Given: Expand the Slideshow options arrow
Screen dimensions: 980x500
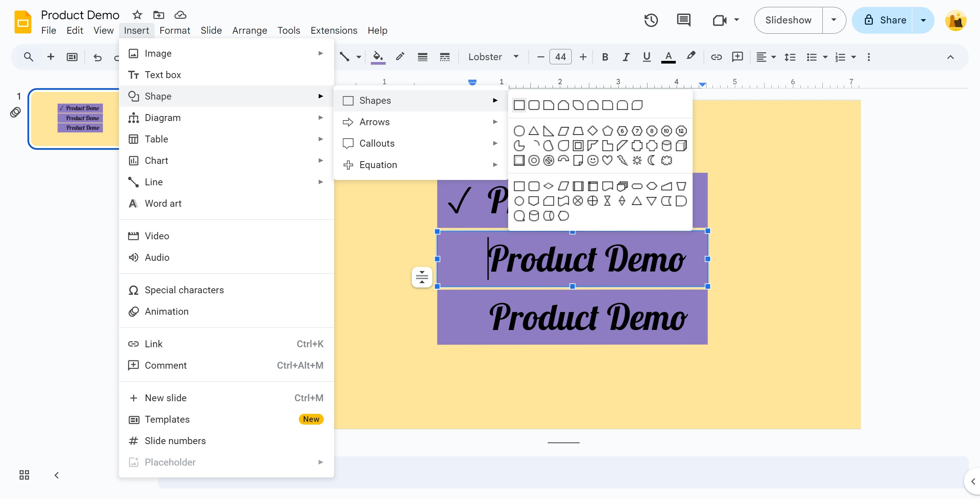Looking at the screenshot, I should tap(834, 20).
